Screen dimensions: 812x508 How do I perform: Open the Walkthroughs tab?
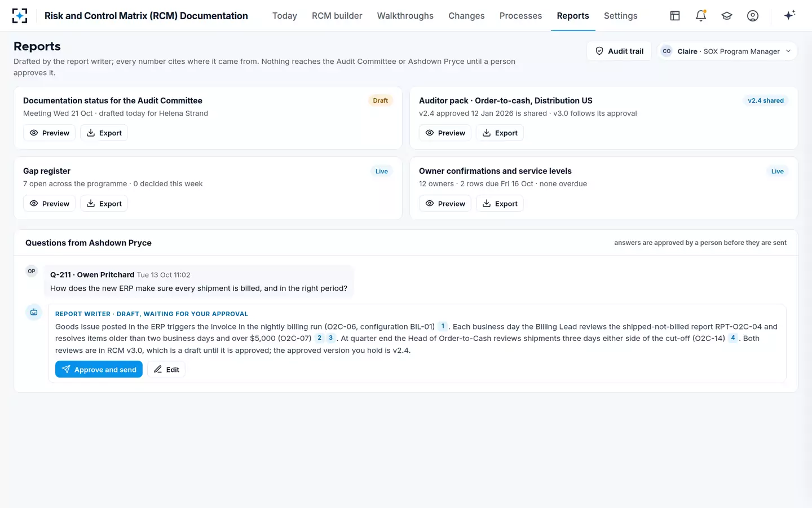click(x=405, y=16)
